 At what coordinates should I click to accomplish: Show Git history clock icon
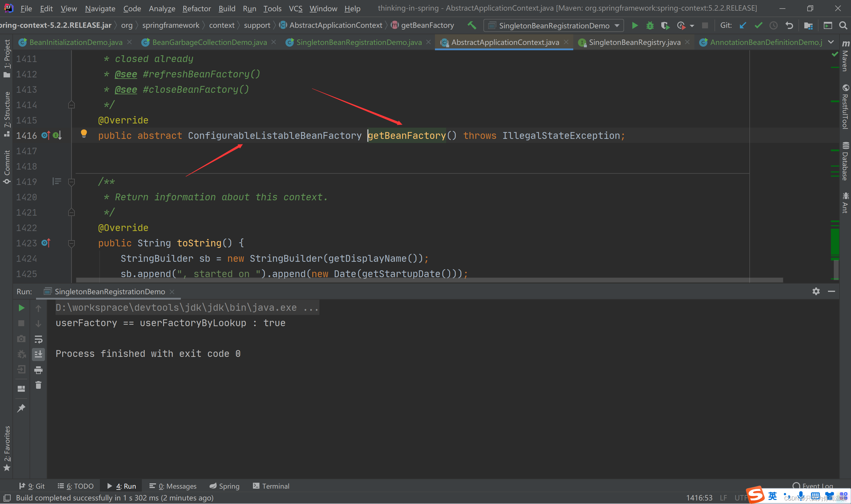(774, 25)
